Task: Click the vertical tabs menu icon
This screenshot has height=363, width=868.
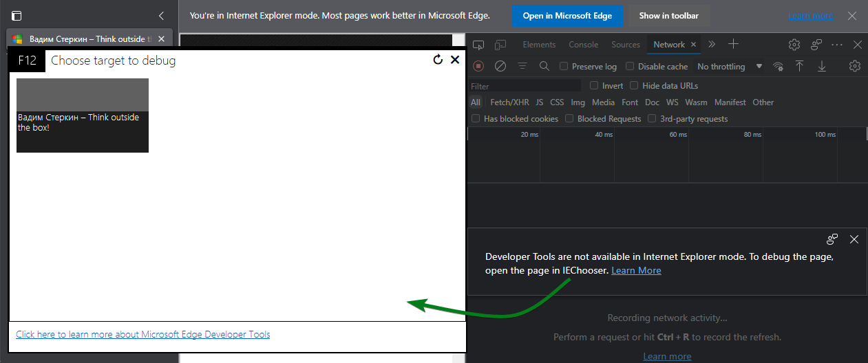Action: 17,15
